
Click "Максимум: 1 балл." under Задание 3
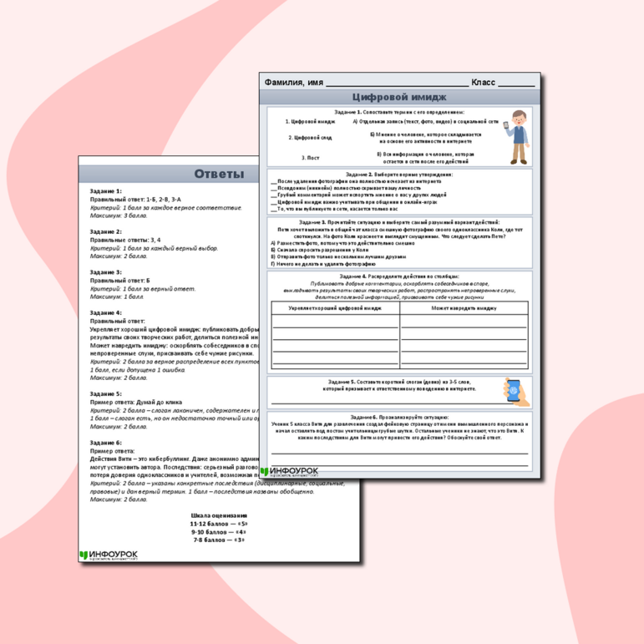click(117, 297)
